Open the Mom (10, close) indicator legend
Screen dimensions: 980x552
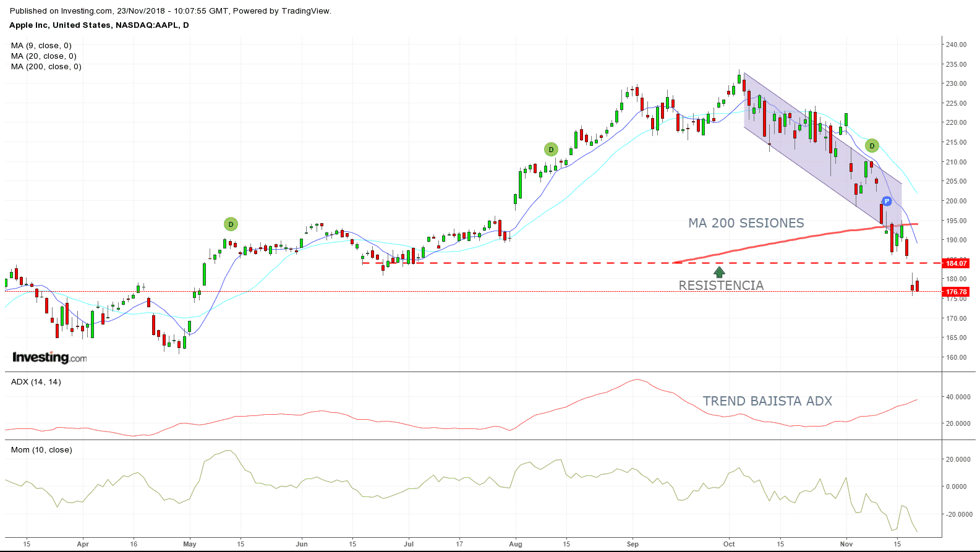tap(41, 450)
